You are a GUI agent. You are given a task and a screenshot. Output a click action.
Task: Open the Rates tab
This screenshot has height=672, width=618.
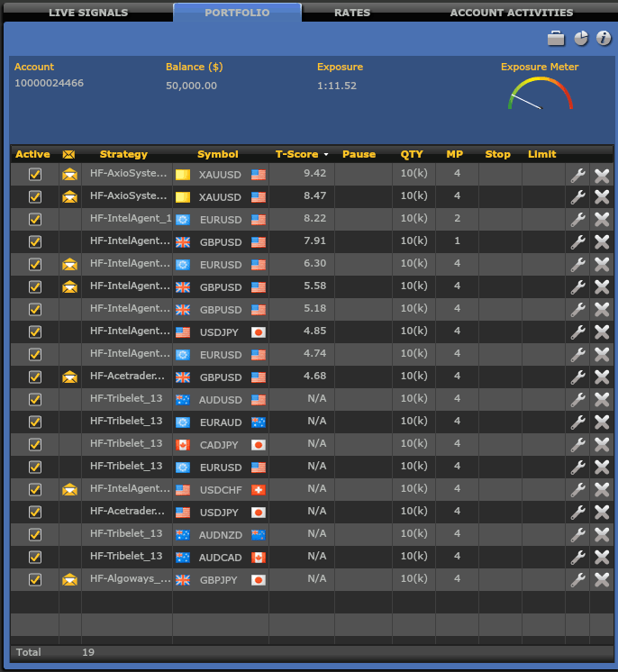(x=352, y=13)
